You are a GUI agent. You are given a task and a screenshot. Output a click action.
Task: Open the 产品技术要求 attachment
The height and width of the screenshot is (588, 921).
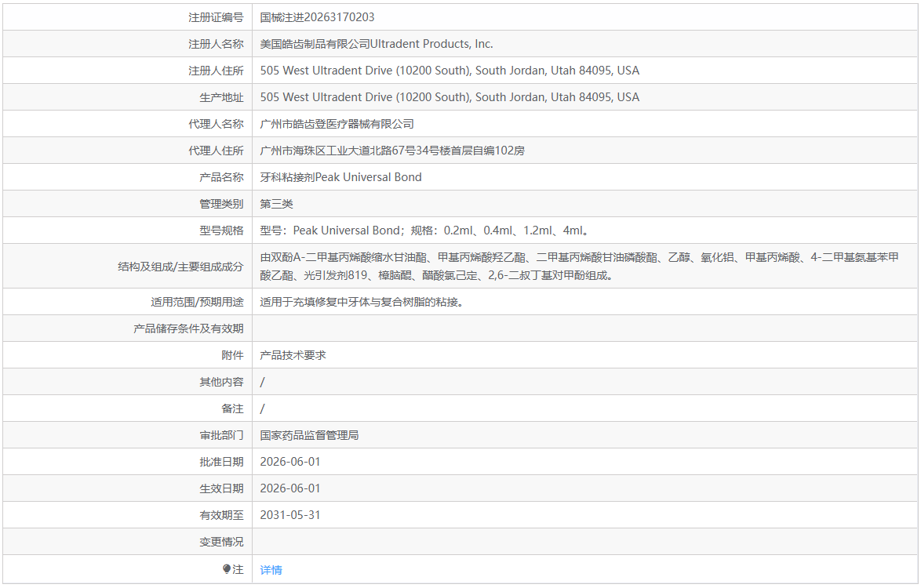click(x=293, y=355)
